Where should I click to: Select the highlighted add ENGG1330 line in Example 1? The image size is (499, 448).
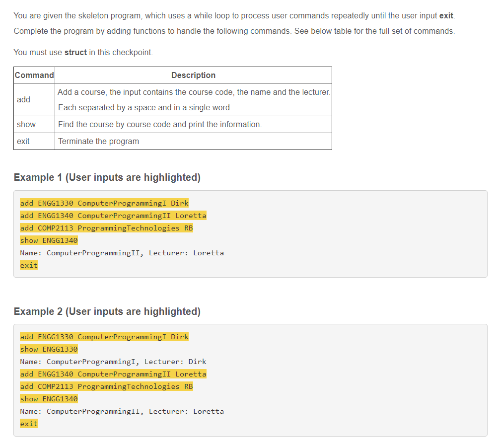pos(104,203)
